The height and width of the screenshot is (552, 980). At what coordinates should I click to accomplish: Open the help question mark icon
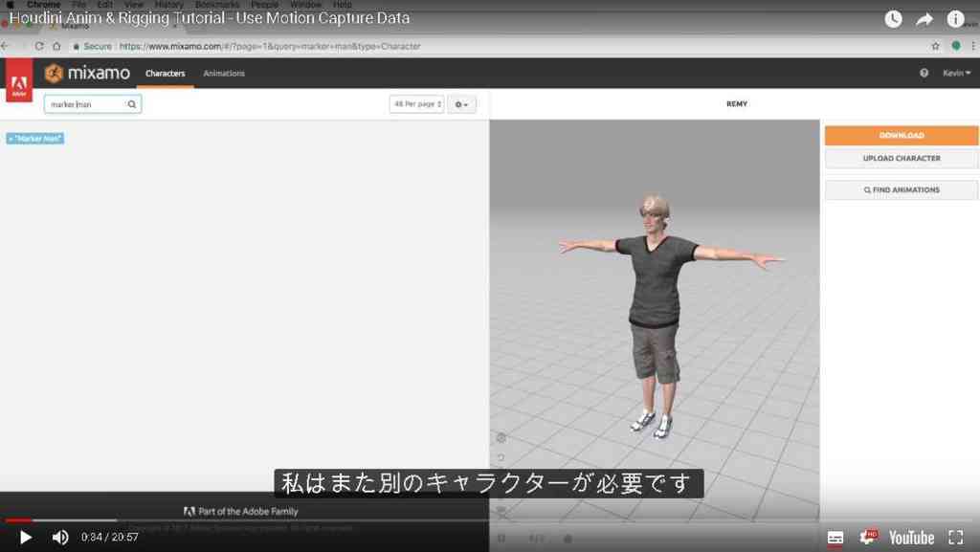[924, 73]
